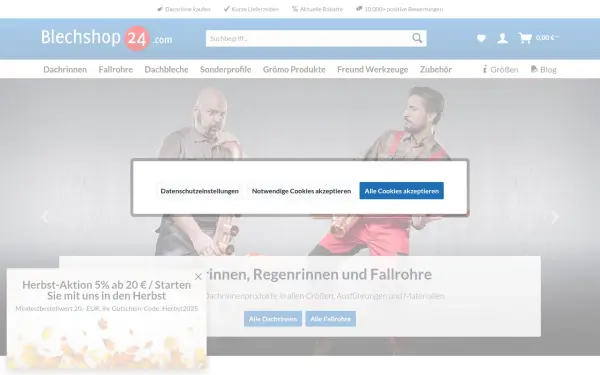Close the Herbst-Aktion popup

pyautogui.click(x=198, y=276)
